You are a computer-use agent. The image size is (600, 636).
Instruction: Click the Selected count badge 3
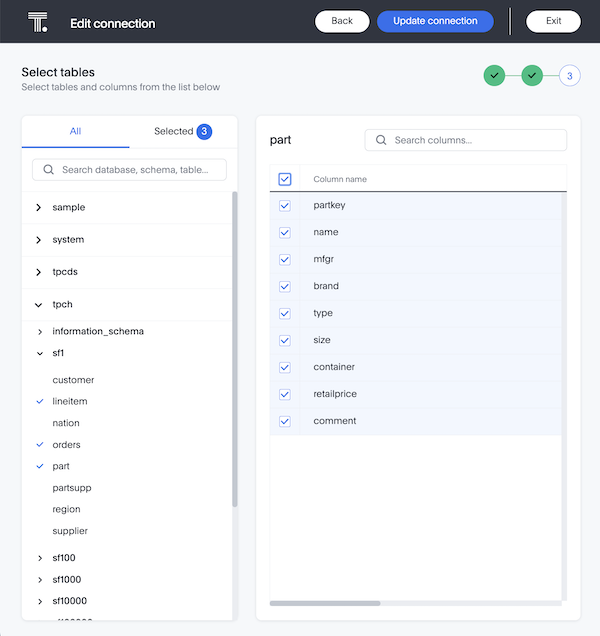[204, 131]
